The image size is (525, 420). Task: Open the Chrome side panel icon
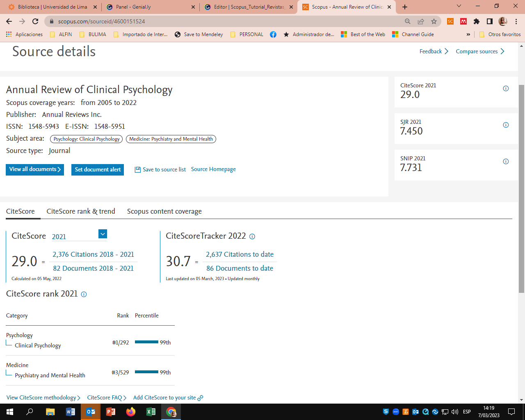(x=489, y=21)
